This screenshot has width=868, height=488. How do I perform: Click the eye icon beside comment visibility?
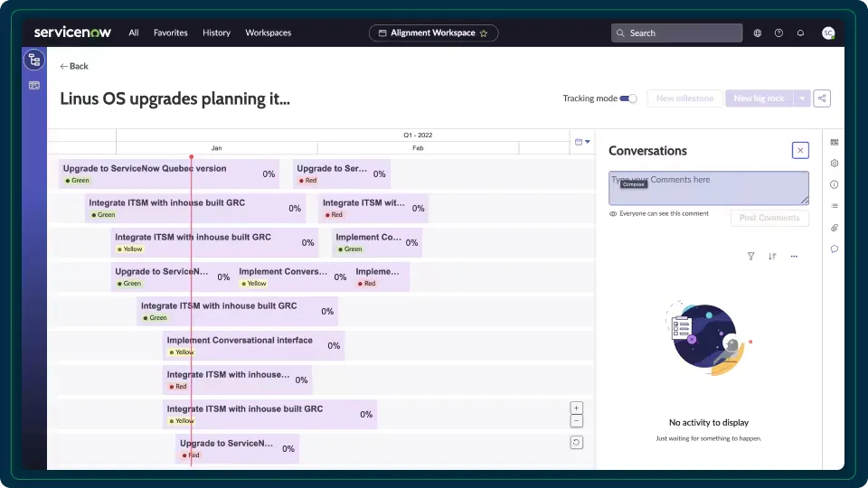click(613, 213)
